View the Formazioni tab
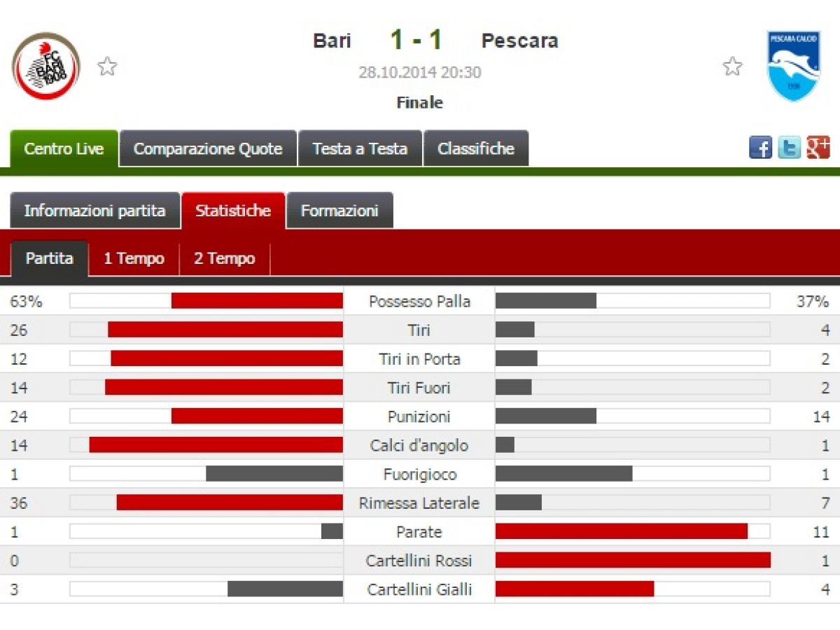Screen dimensions: 840x630 coord(339,211)
